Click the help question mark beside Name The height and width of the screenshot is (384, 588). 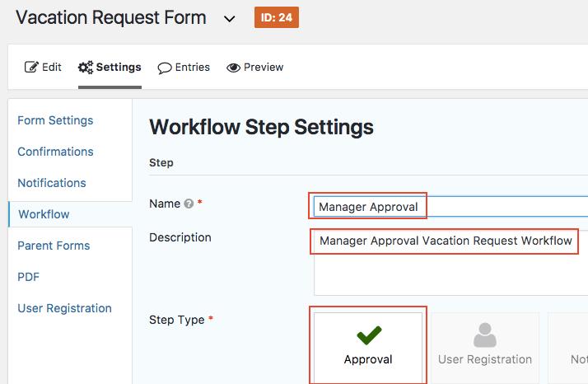(189, 204)
